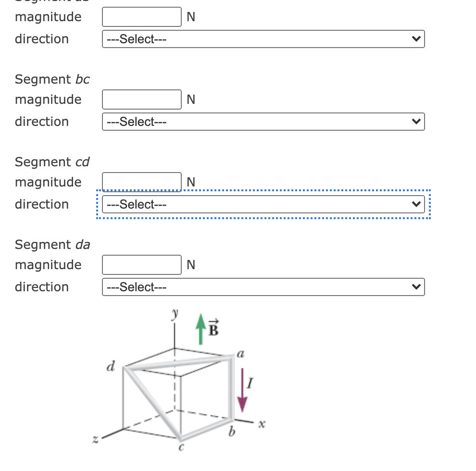The height and width of the screenshot is (471, 476).
Task: Click the x axis label on the diagram
Action: (262, 421)
